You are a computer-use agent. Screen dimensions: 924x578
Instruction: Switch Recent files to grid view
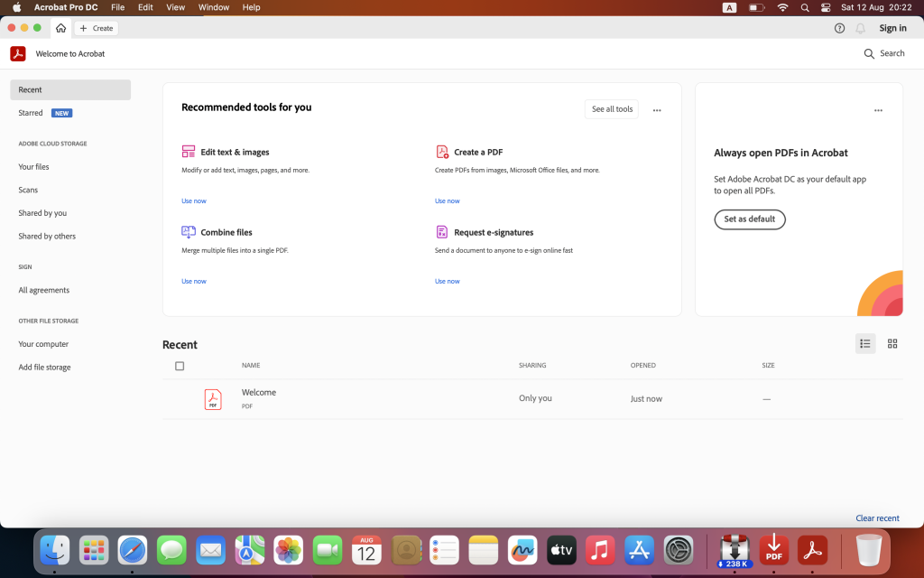pyautogui.click(x=892, y=343)
